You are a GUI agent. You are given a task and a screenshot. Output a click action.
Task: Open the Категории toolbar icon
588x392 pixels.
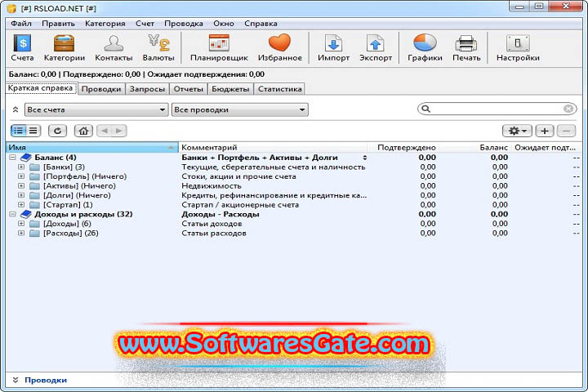65,47
